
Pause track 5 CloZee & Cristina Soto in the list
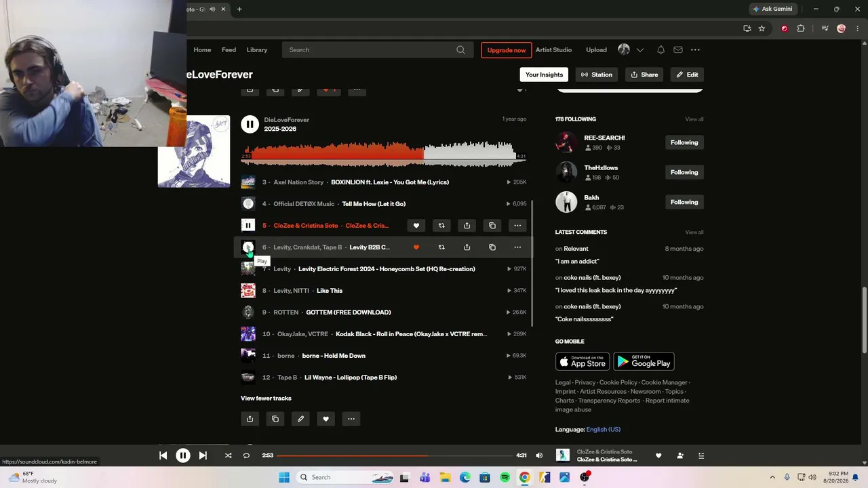click(x=248, y=226)
